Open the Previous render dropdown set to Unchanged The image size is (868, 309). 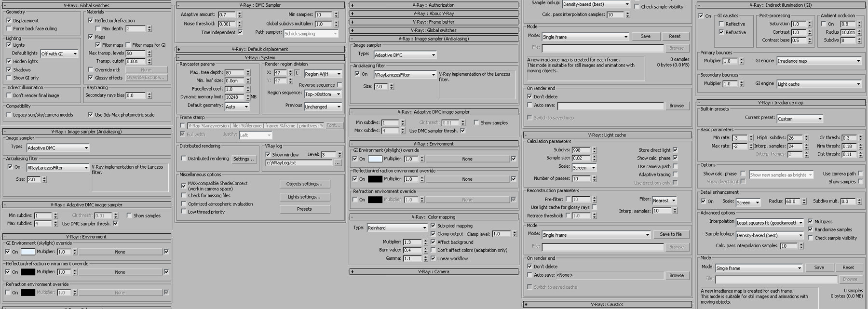click(323, 107)
